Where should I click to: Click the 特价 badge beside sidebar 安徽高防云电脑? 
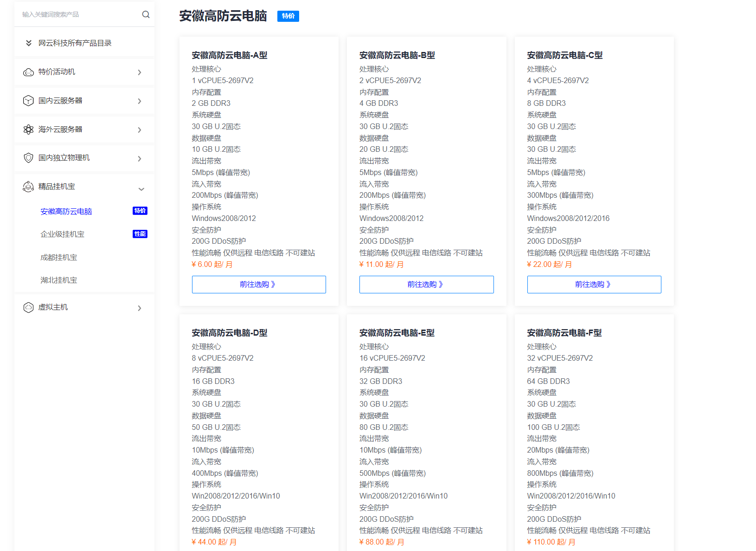coord(140,211)
